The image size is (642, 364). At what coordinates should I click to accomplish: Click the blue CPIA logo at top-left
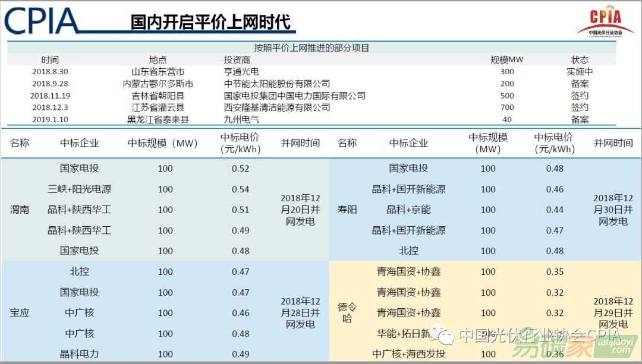pyautogui.click(x=42, y=20)
